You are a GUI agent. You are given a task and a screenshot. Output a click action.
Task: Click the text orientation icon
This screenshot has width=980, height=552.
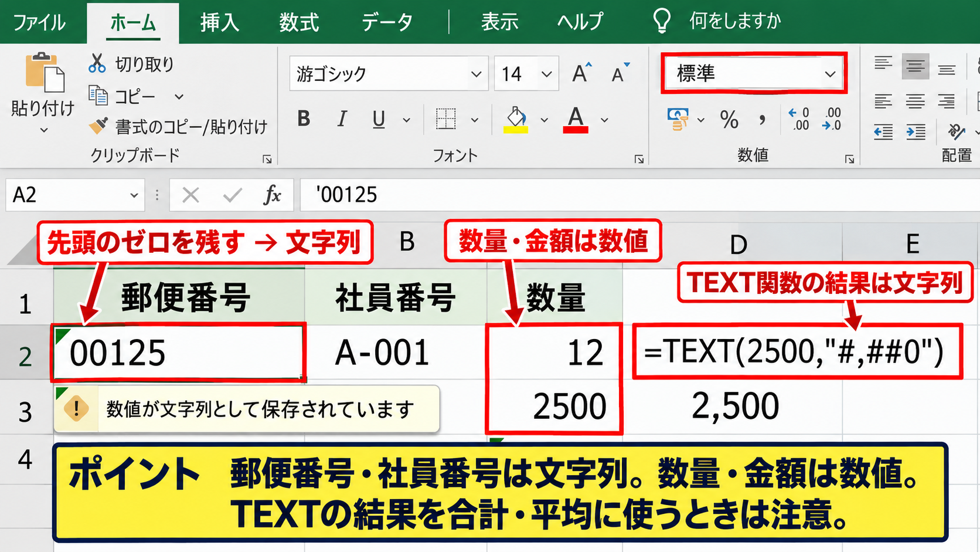pyautogui.click(x=956, y=131)
